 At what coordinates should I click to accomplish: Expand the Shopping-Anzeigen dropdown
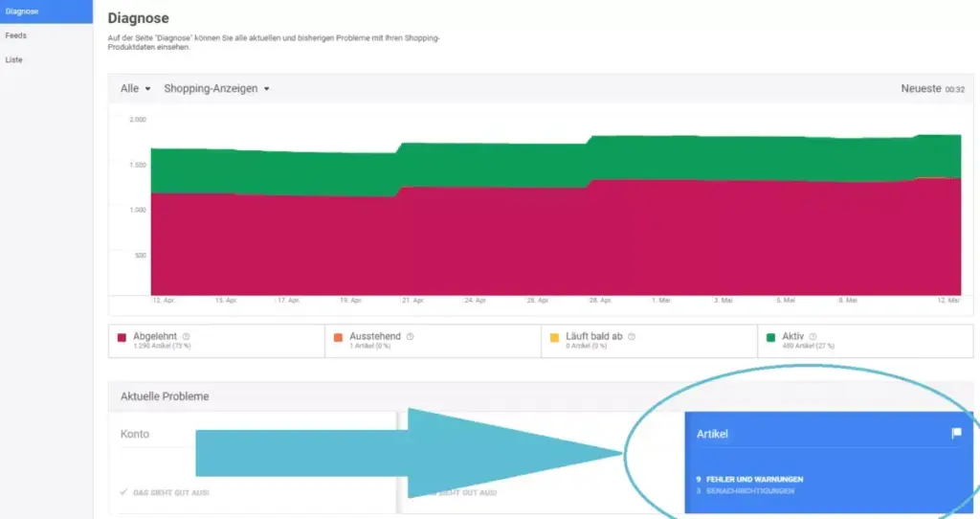coord(216,89)
